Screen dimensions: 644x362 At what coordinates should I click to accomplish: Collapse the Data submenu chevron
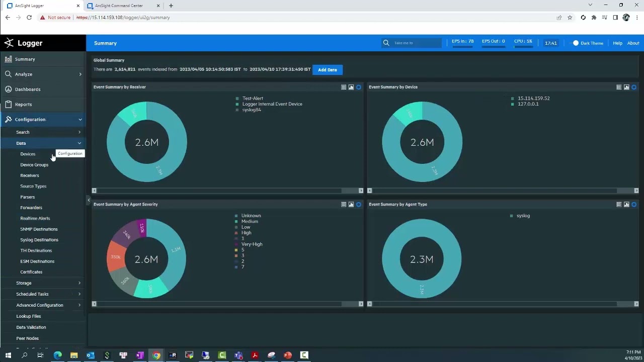(x=79, y=143)
